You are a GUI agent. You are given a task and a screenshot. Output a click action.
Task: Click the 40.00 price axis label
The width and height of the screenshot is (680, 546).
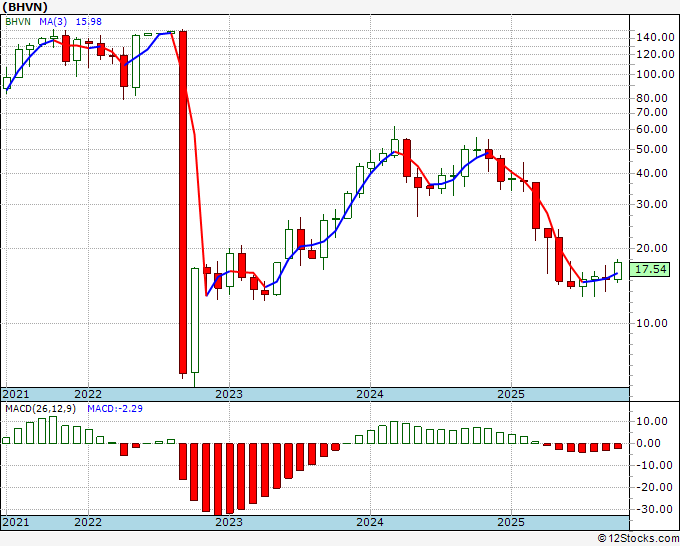(652, 173)
